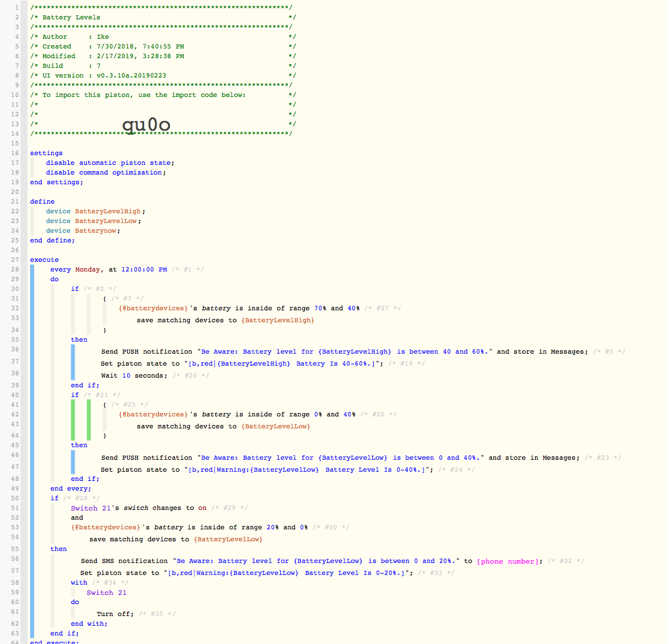
Task: Open the "Send SMS notification" action
Action: point(312,561)
